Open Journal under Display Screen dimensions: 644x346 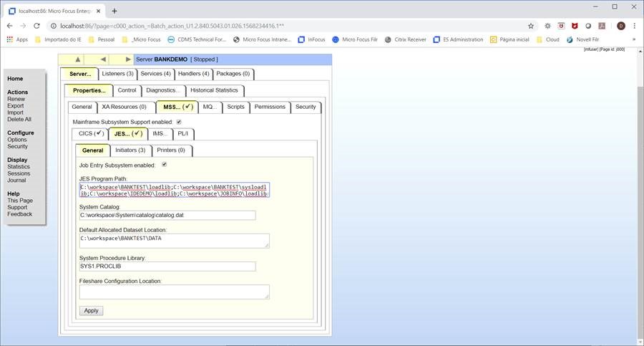coord(16,181)
